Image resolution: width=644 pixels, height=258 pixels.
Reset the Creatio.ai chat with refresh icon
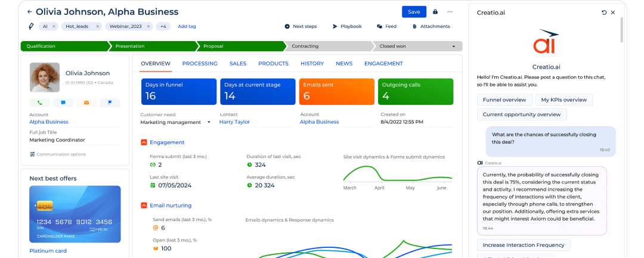[x=604, y=13]
